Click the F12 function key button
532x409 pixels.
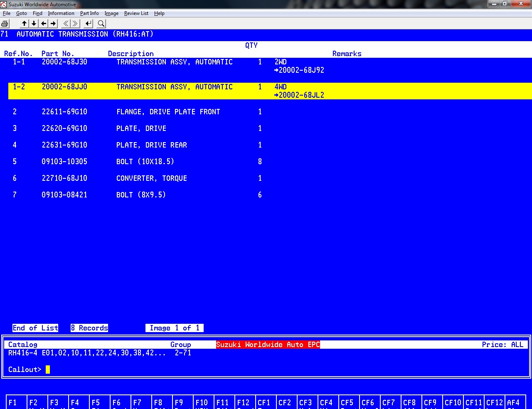click(245, 402)
